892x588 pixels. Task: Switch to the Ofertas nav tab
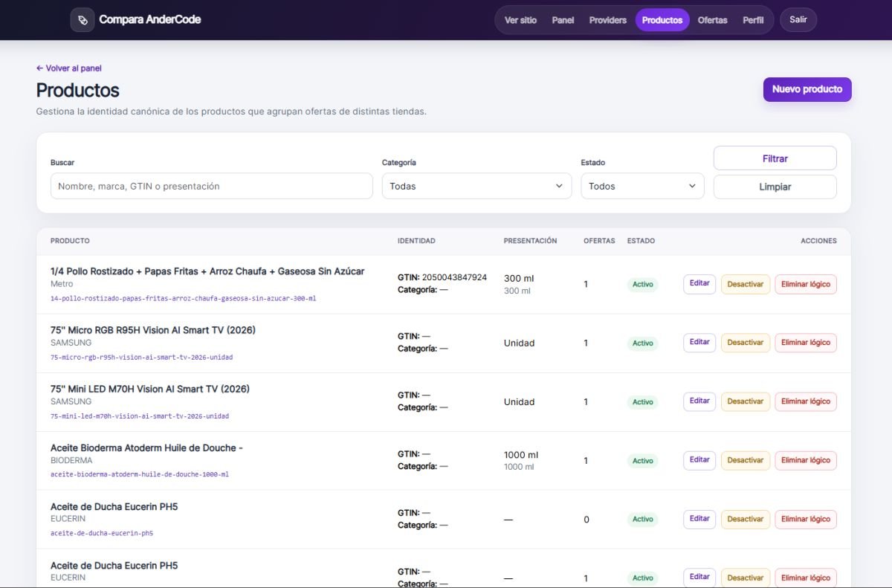(x=712, y=20)
